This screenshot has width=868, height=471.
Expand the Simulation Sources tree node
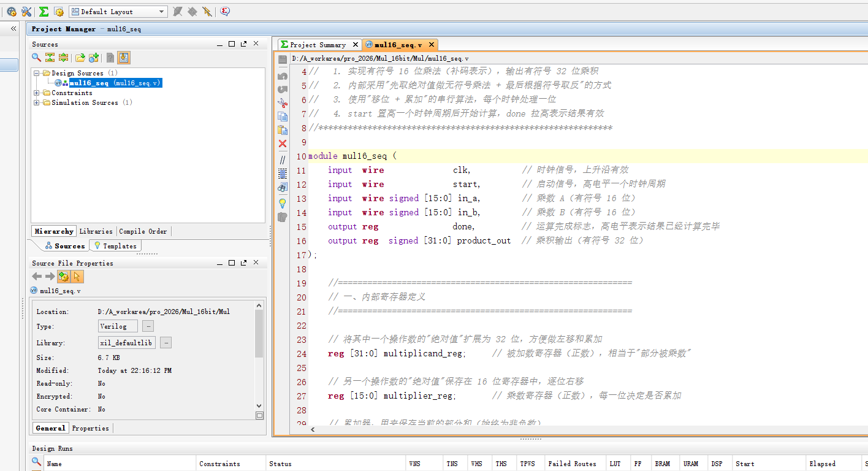[x=37, y=103]
